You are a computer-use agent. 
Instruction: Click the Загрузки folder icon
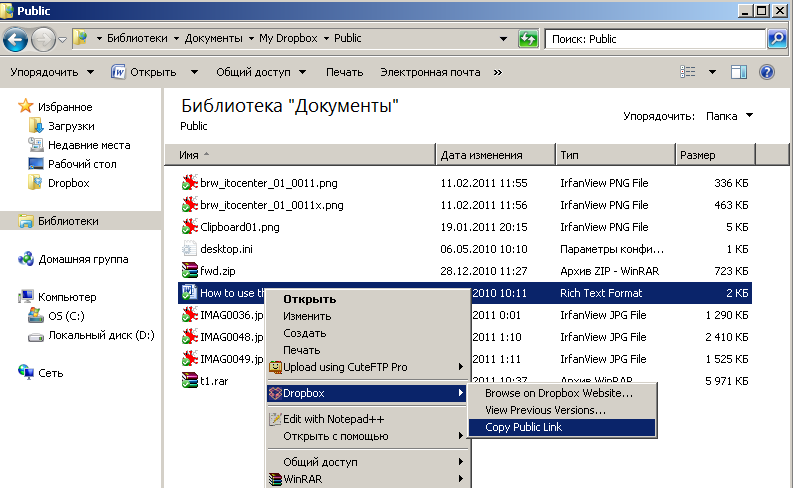coord(36,126)
